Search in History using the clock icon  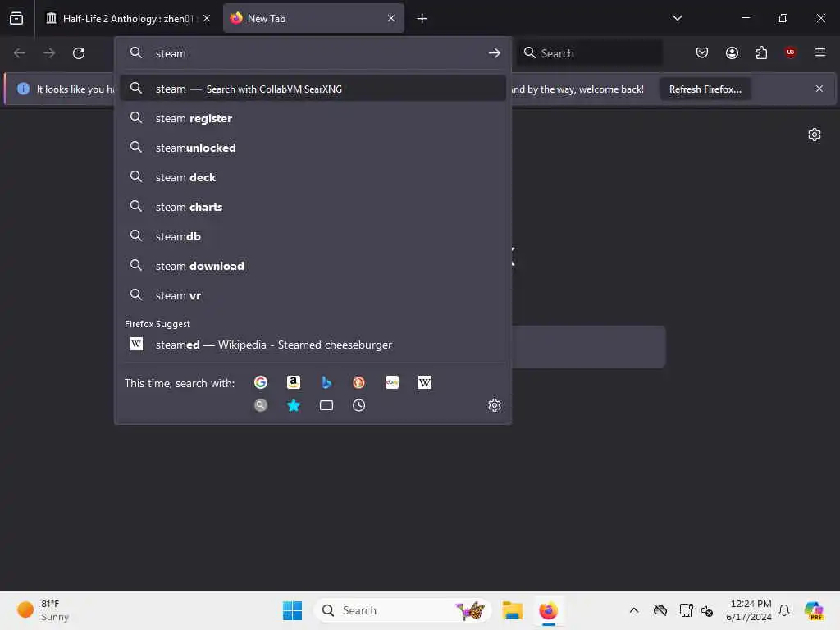pos(359,405)
